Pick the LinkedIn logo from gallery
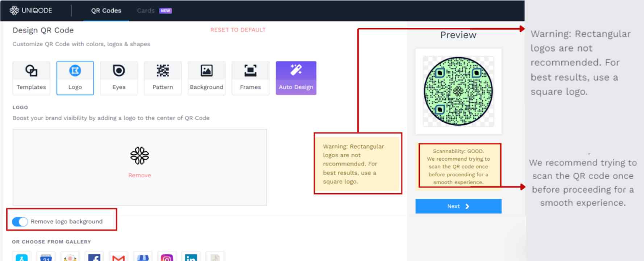The image size is (644, 261). point(191,256)
